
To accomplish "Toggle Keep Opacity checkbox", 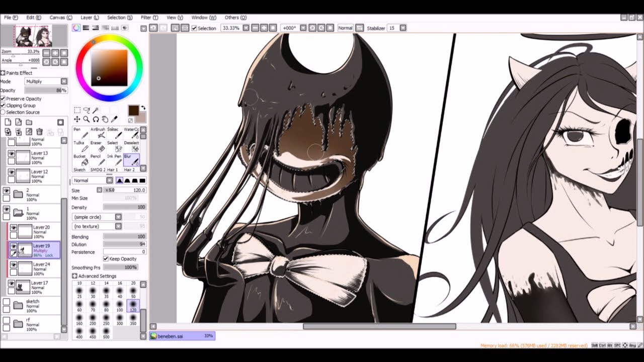I will click(106, 259).
